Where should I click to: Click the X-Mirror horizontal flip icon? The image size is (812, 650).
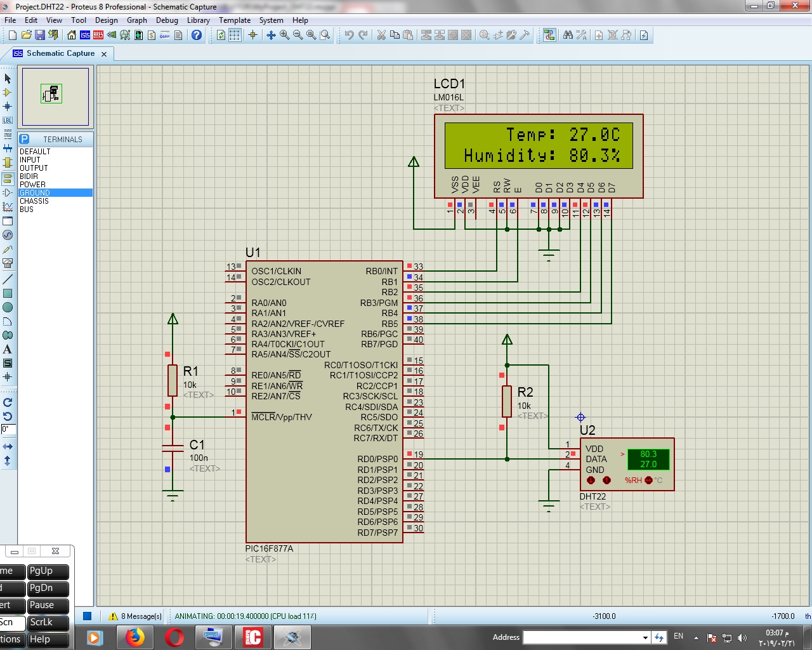[8, 447]
